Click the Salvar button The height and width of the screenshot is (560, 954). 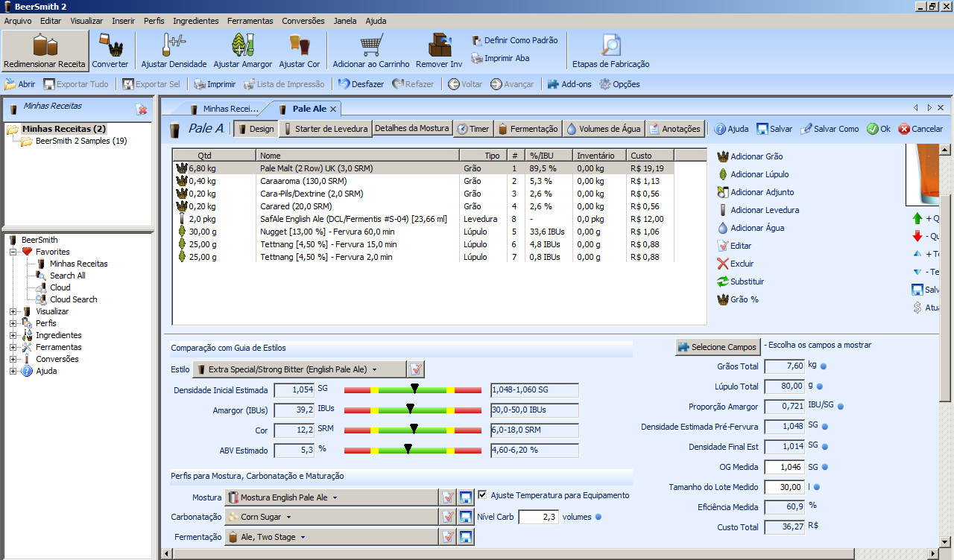click(x=774, y=129)
